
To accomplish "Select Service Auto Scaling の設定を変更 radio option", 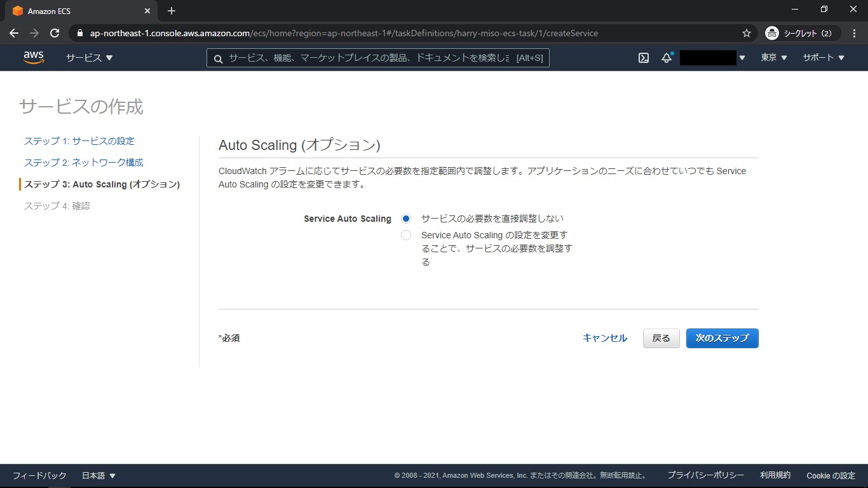I will click(x=406, y=235).
